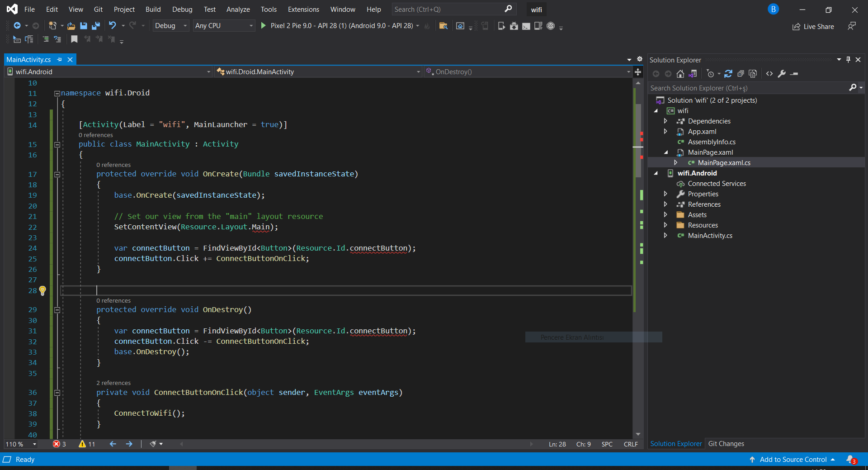Viewport: 868px width, 470px height.
Task: Click Solution Explorer Home icon
Action: point(680,74)
